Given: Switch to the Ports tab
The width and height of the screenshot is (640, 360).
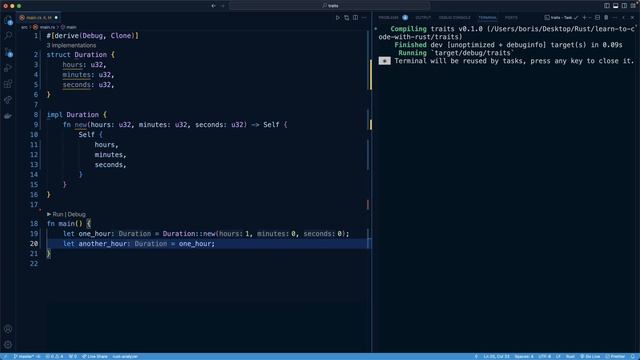Looking at the screenshot, I should click(x=511, y=18).
